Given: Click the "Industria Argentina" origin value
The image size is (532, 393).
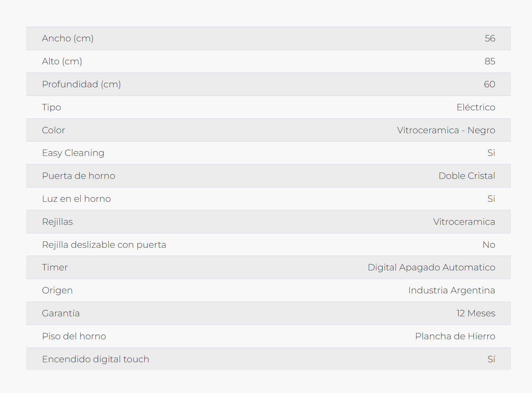Looking at the screenshot, I should (x=451, y=290).
